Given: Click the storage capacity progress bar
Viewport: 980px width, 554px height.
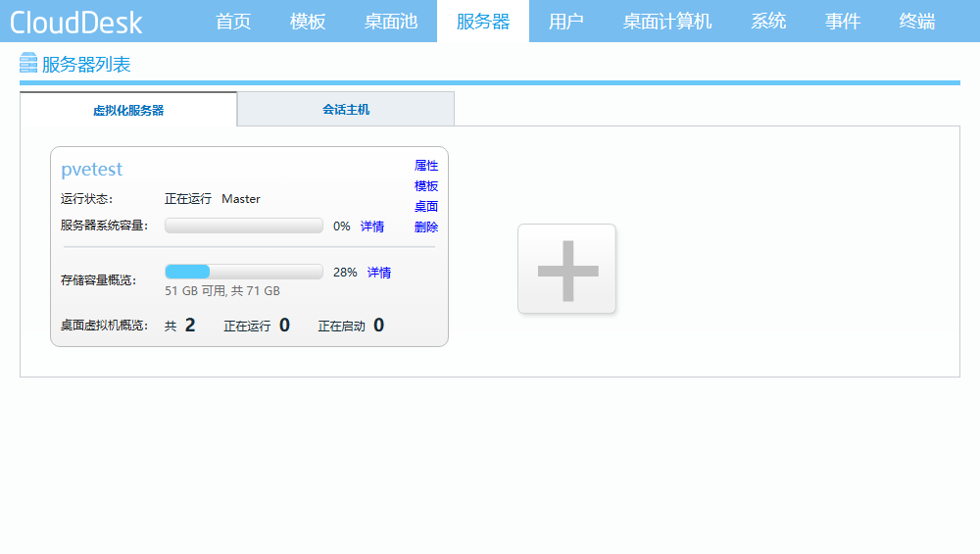Looking at the screenshot, I should [x=244, y=272].
